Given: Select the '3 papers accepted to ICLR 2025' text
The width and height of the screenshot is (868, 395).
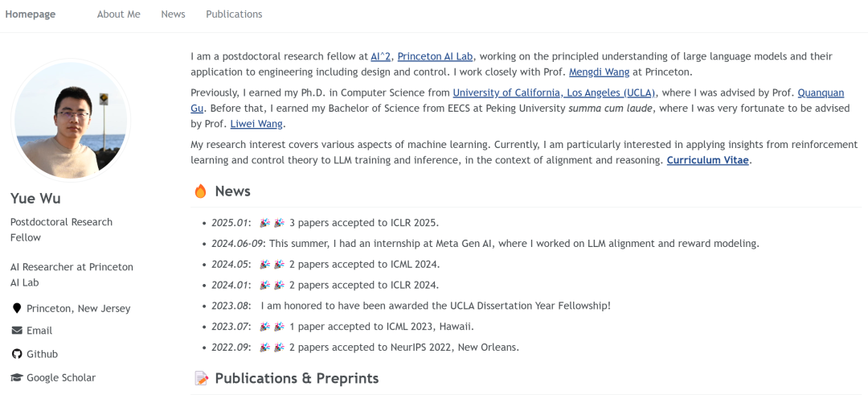Looking at the screenshot, I should [364, 223].
